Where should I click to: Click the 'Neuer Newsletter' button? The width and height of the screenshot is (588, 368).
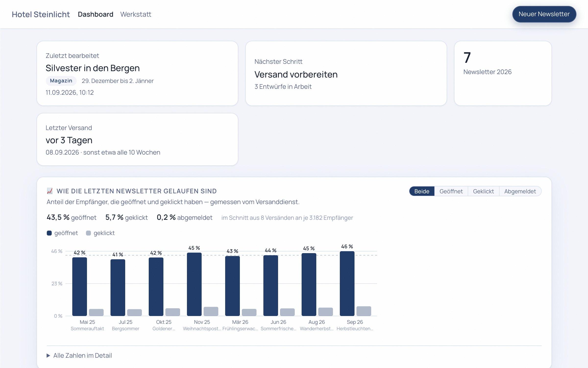pos(544,14)
